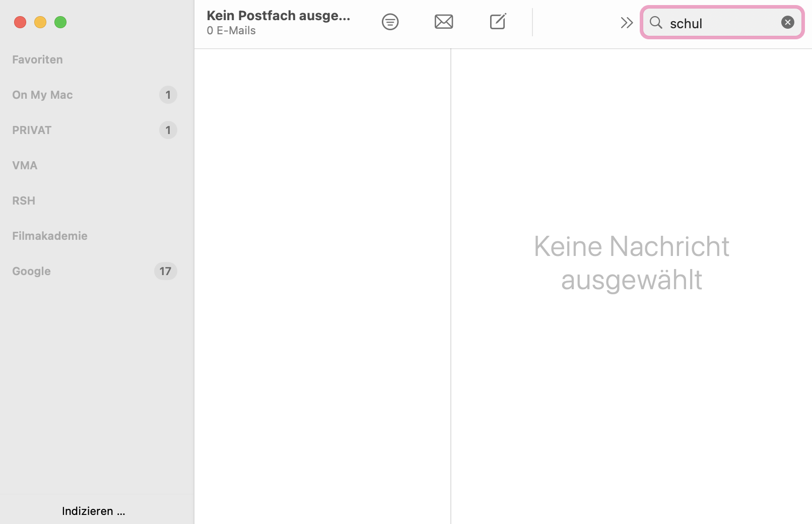Select the PRIVAT mailbox account
This screenshot has width=812, height=524.
pyautogui.click(x=32, y=130)
